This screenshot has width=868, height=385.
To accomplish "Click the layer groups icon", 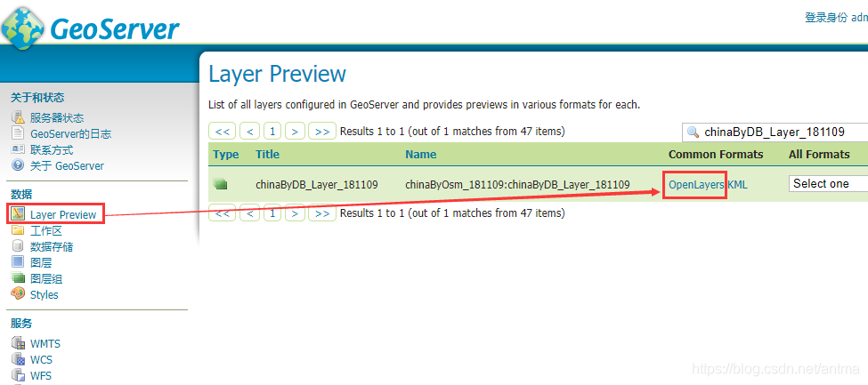I will point(18,278).
